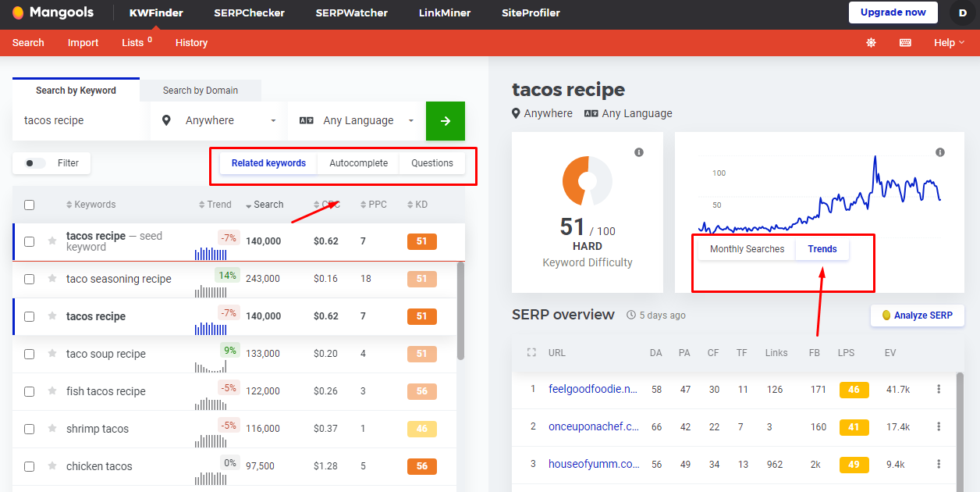This screenshot has height=492, width=980.
Task: Toggle the Filter switch
Action: (x=35, y=163)
